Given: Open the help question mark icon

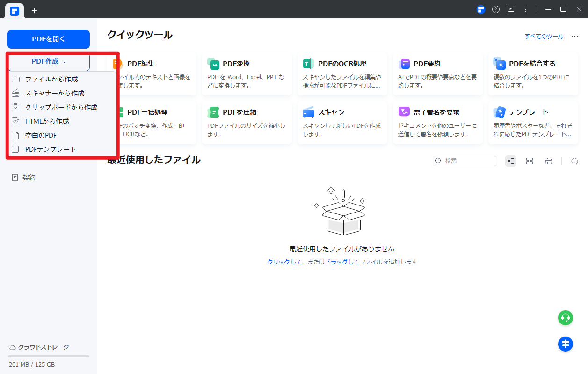Looking at the screenshot, I should coord(496,9).
